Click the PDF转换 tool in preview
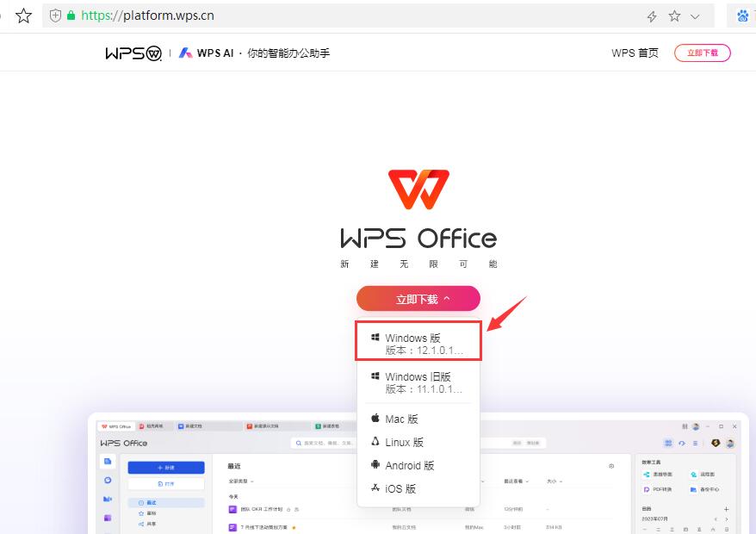The height and width of the screenshot is (534, 756). point(657,489)
